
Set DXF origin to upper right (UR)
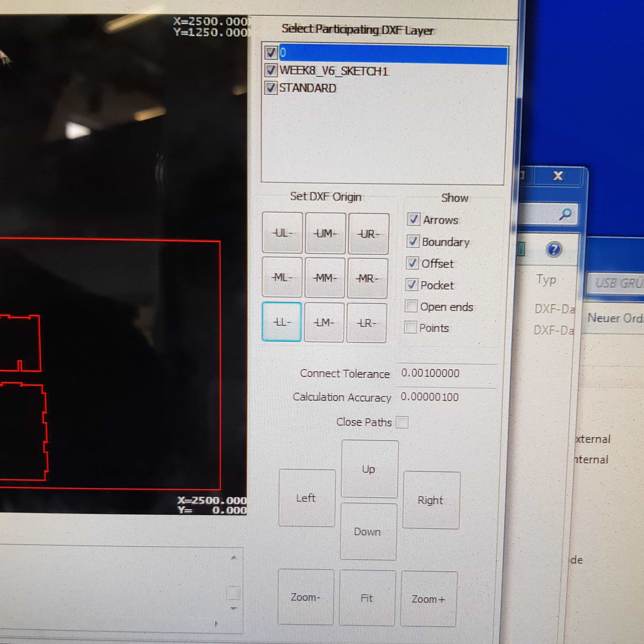[368, 234]
